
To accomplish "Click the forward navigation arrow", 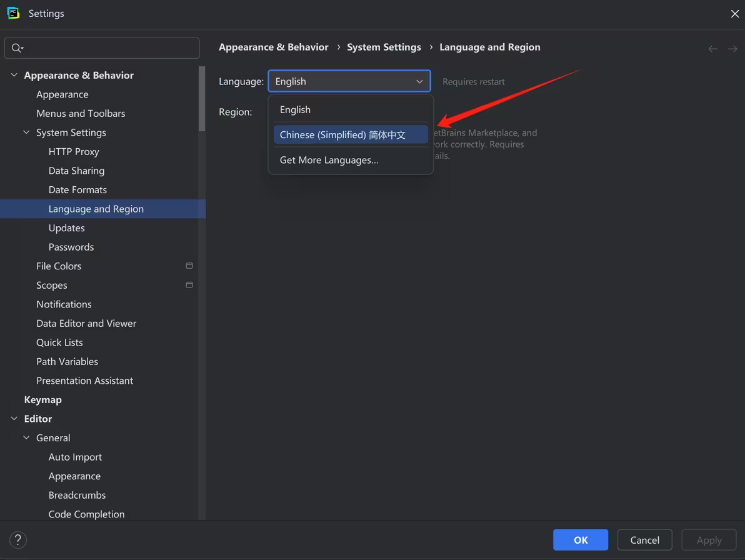I will (x=732, y=49).
